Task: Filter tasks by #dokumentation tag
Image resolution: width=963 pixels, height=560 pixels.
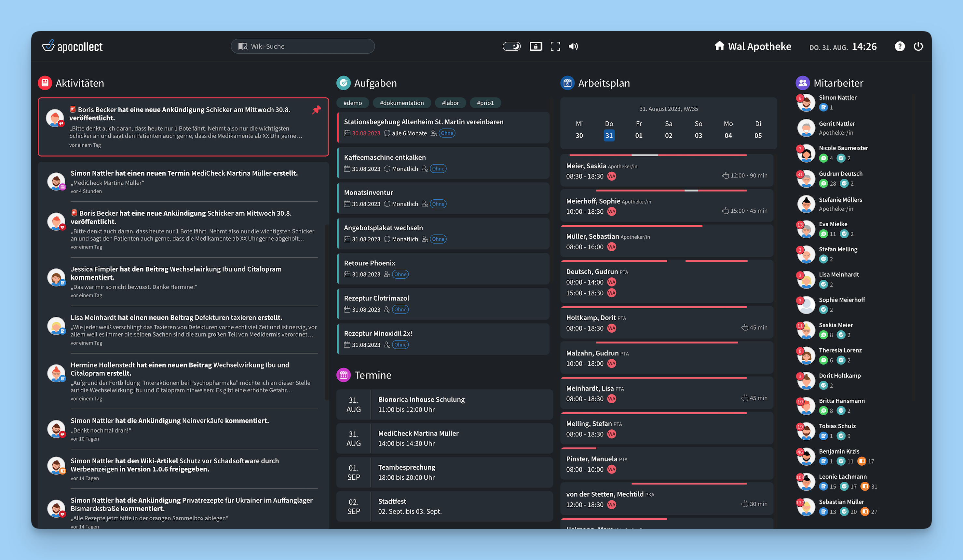Action: point(402,103)
